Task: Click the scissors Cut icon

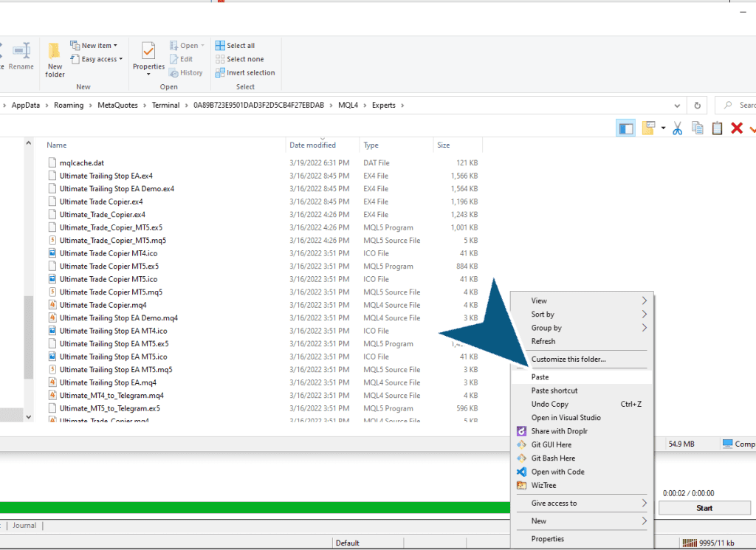Action: [677, 128]
